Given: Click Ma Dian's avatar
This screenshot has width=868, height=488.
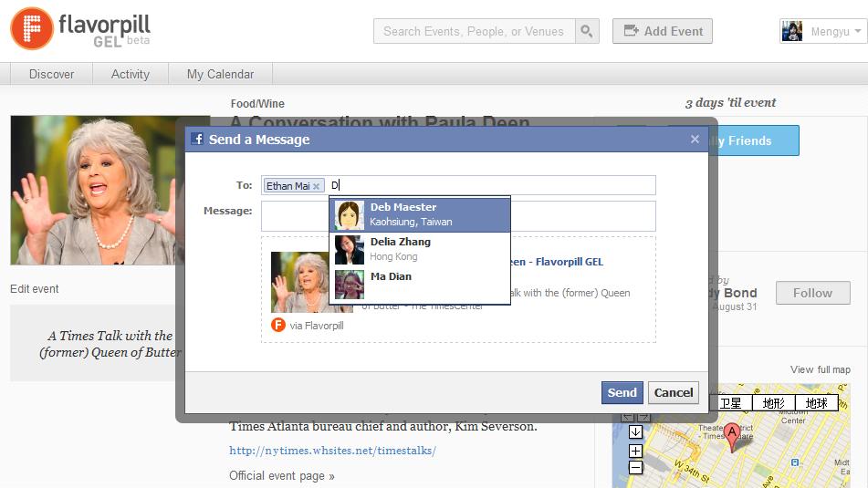Looking at the screenshot, I should point(350,285).
